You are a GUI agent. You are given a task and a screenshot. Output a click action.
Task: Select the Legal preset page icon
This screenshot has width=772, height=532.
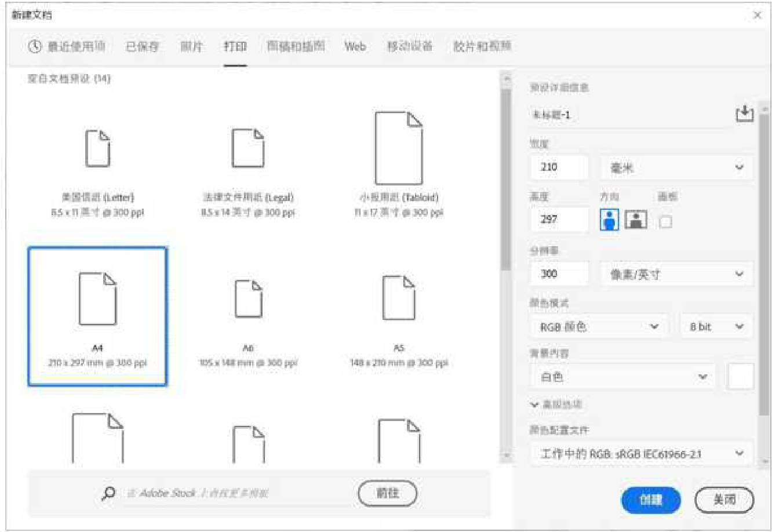tap(248, 148)
